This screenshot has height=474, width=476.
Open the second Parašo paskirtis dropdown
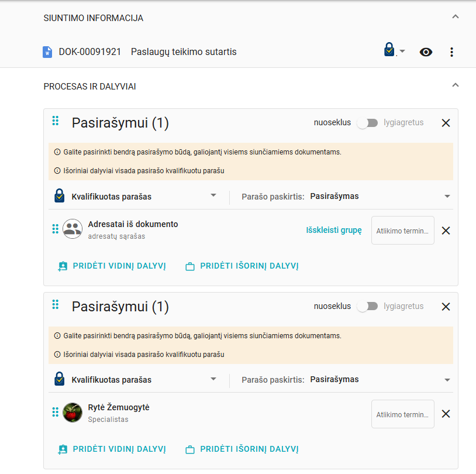coord(379,379)
